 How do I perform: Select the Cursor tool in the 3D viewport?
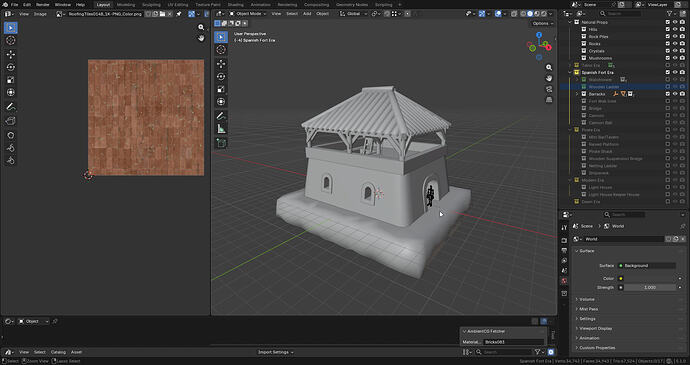[x=221, y=50]
